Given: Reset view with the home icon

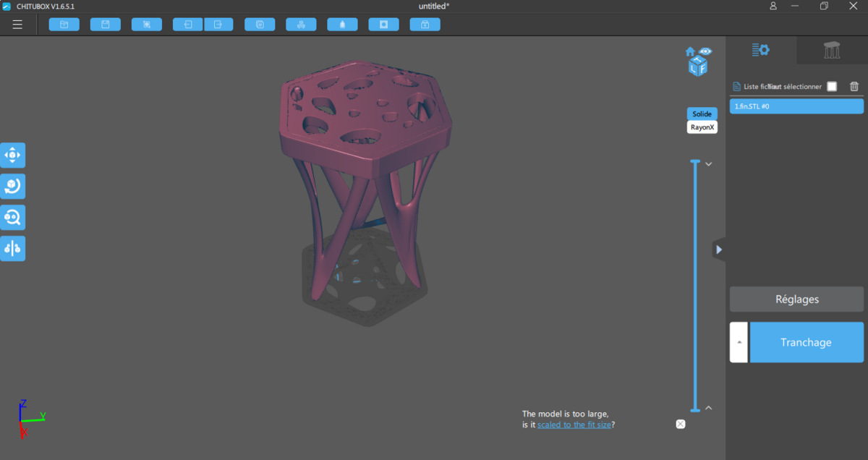Looking at the screenshot, I should point(690,51).
